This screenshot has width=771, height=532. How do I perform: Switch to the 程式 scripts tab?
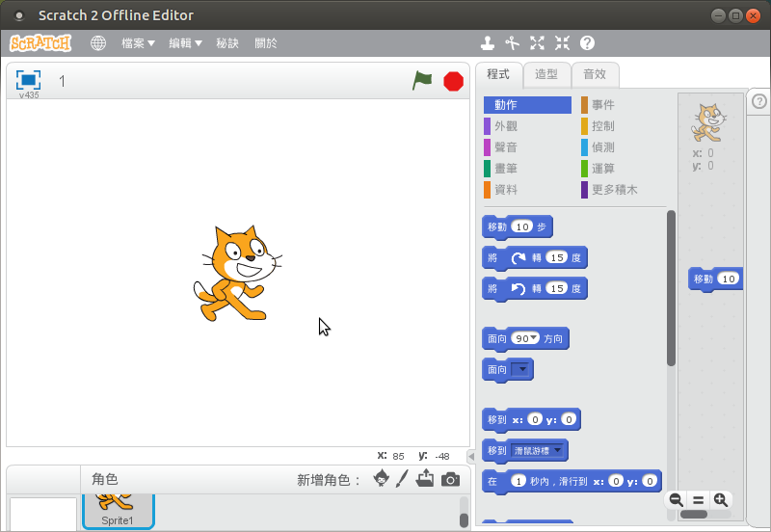click(498, 74)
